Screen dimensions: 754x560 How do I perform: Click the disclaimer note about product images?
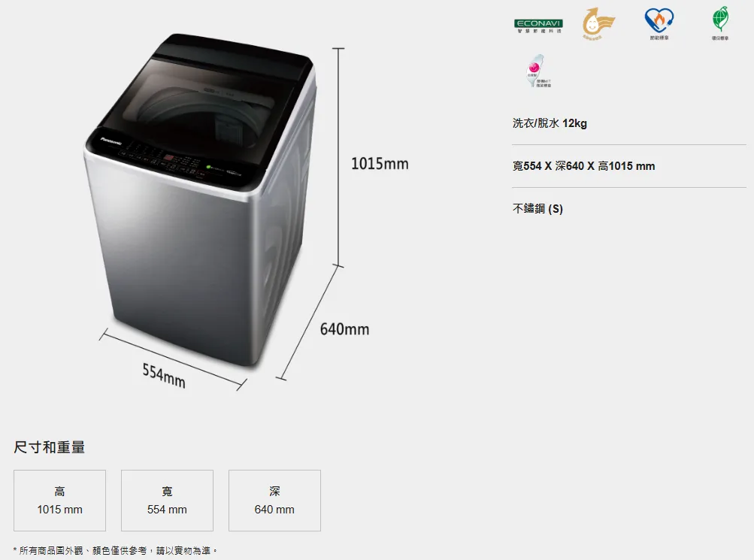116,550
